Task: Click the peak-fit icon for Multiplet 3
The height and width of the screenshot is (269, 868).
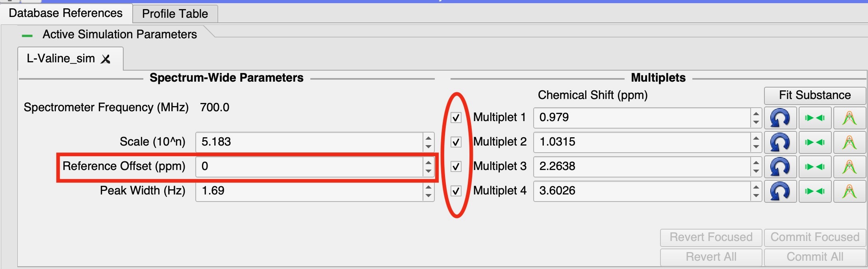Action: click(849, 167)
